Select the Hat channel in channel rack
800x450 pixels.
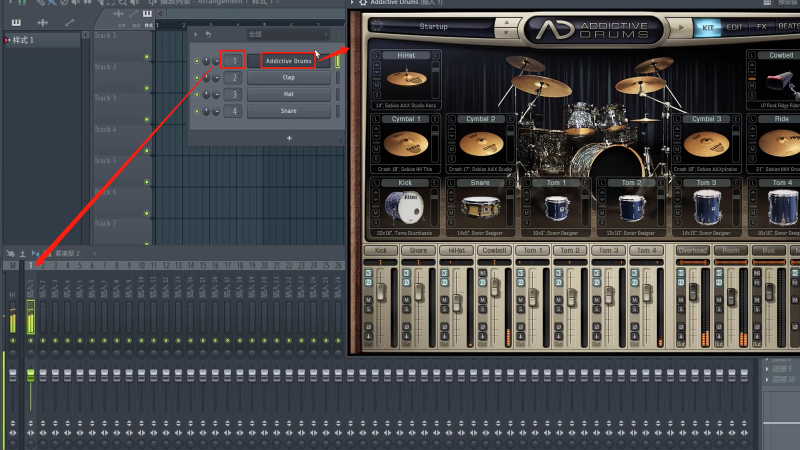[x=288, y=94]
